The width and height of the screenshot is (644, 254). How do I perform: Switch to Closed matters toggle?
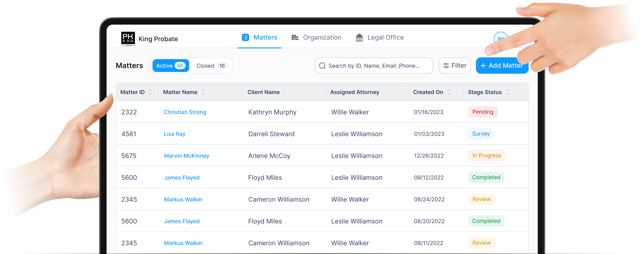click(211, 66)
